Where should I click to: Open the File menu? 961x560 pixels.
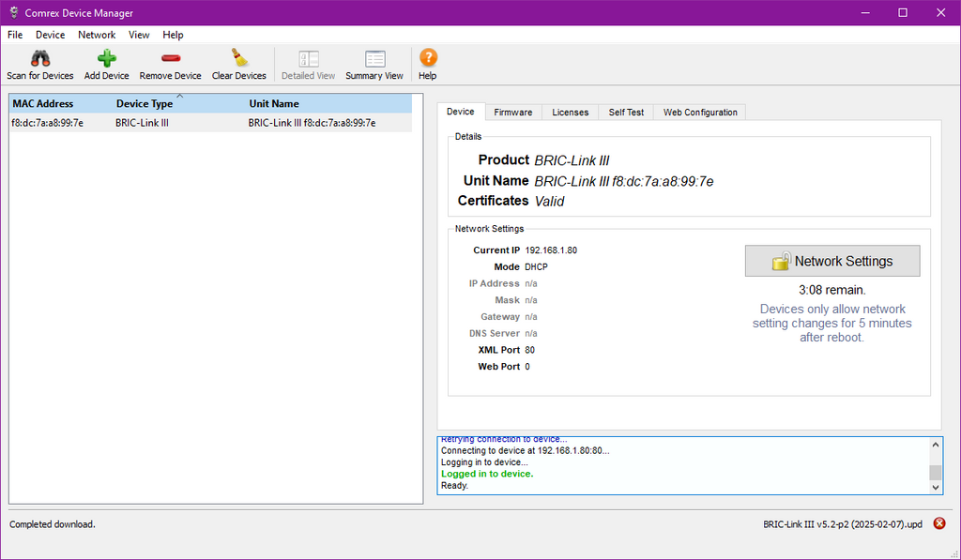[x=15, y=35]
